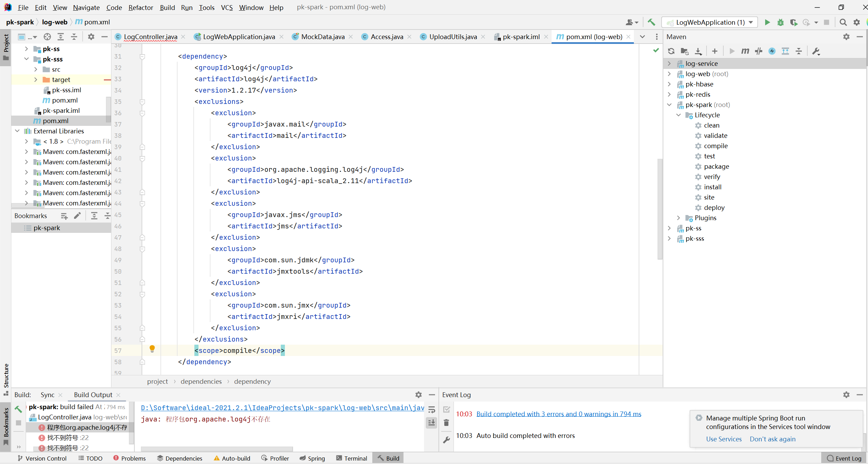Select pom.xml under pk-sss module
The image size is (868, 464).
pyautogui.click(x=65, y=100)
